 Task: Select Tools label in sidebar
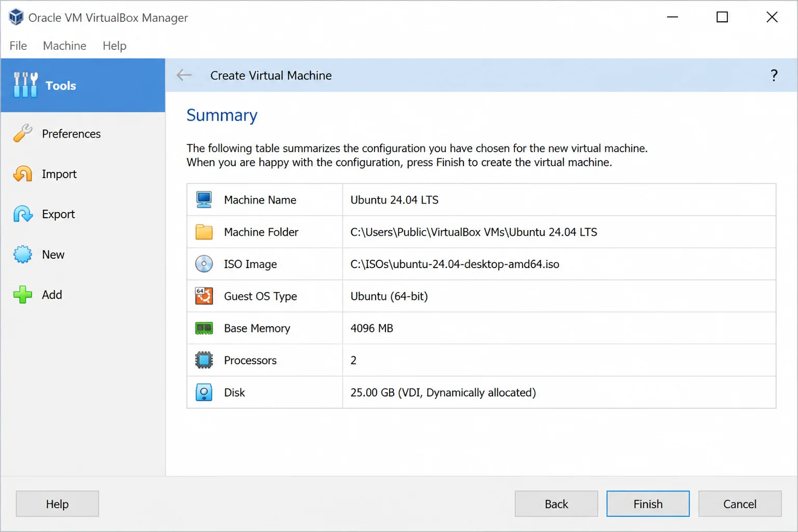pyautogui.click(x=61, y=86)
